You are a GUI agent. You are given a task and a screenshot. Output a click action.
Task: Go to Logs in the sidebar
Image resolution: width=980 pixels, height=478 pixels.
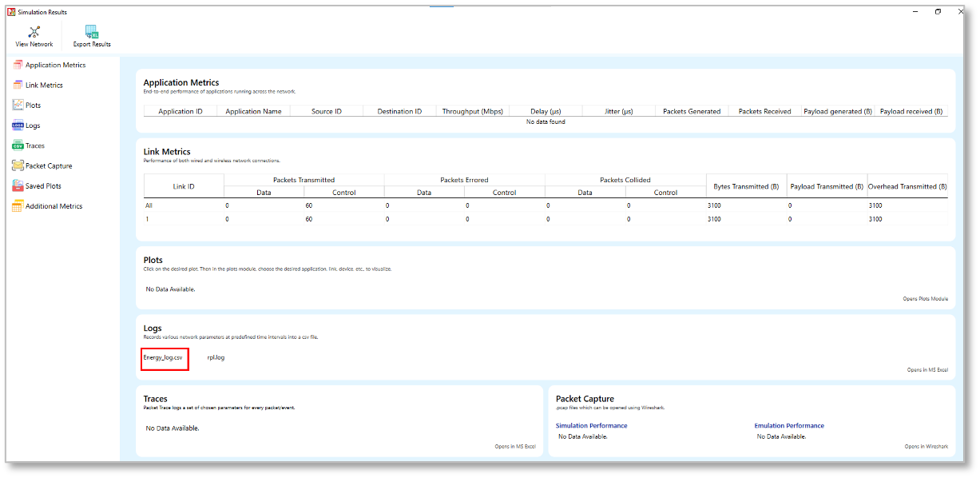click(32, 125)
